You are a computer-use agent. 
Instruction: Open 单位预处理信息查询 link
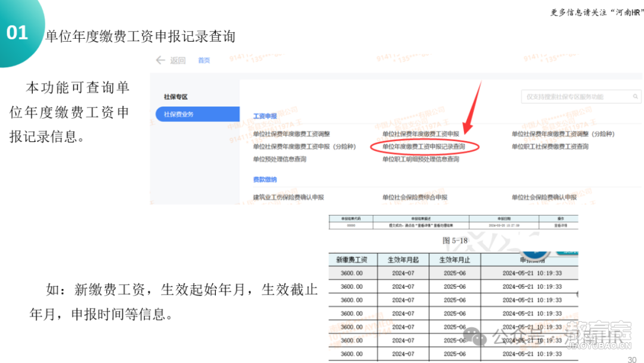pos(280,159)
